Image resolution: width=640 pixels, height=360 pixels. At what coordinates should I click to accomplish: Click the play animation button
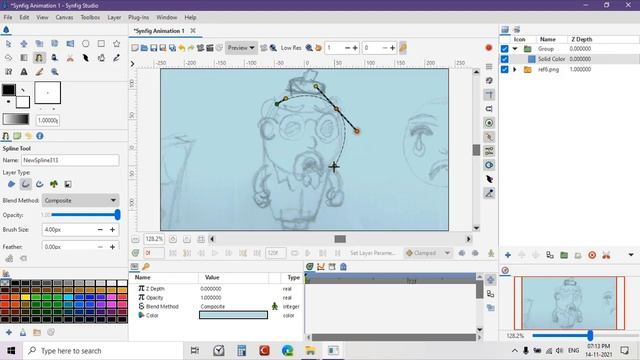(x=215, y=253)
